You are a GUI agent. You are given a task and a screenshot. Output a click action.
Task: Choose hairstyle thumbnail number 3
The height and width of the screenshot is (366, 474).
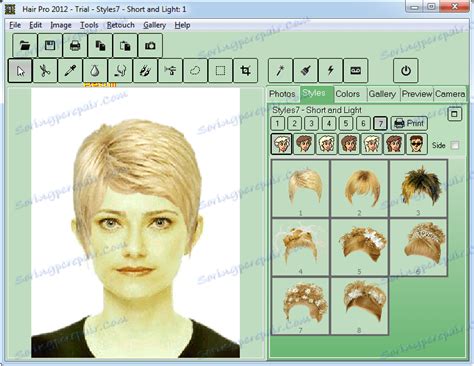click(x=418, y=188)
